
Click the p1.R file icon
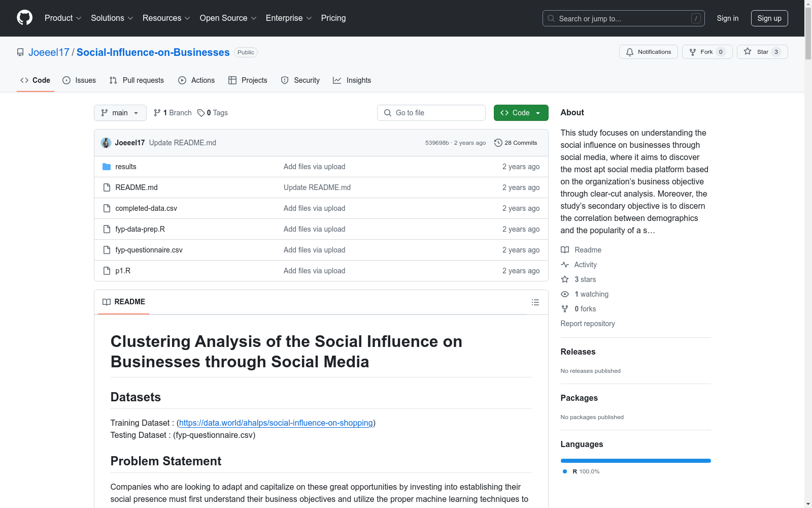[107, 271]
